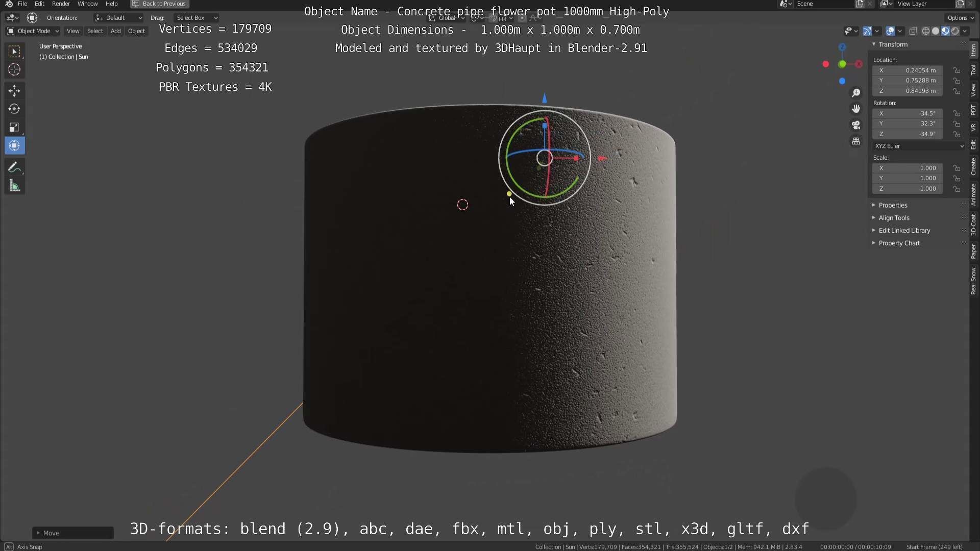Toggle show overlays button
Viewport: 980px width, 551px height.
tap(890, 31)
